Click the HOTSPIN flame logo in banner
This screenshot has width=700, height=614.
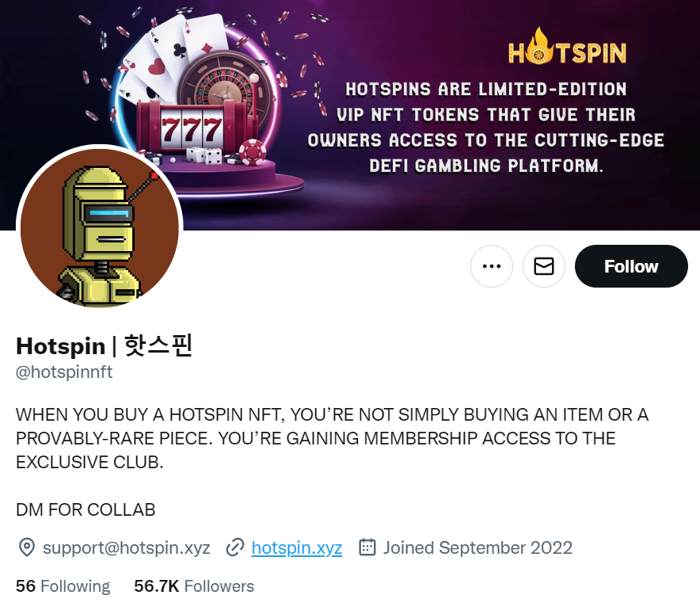click(x=567, y=47)
